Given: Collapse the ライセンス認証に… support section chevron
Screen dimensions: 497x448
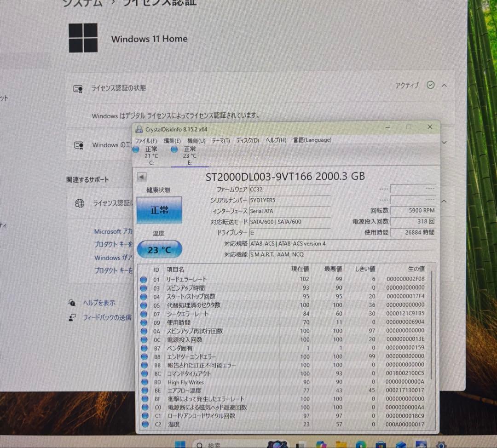Looking at the screenshot, I should click(444, 201).
